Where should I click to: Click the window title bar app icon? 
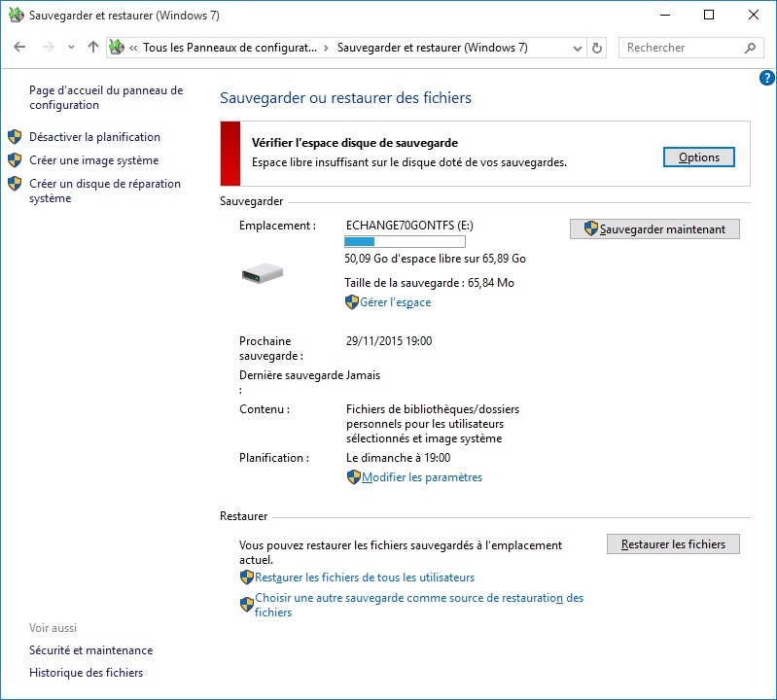(x=16, y=15)
